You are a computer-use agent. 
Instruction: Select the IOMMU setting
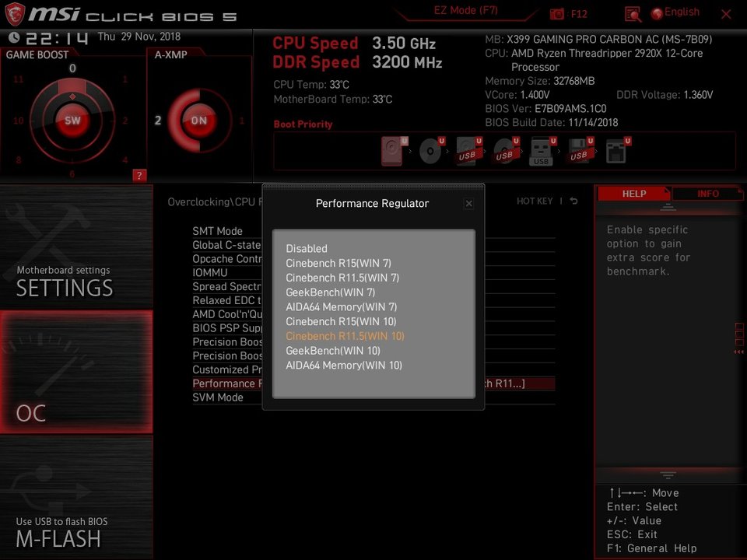pos(209,272)
